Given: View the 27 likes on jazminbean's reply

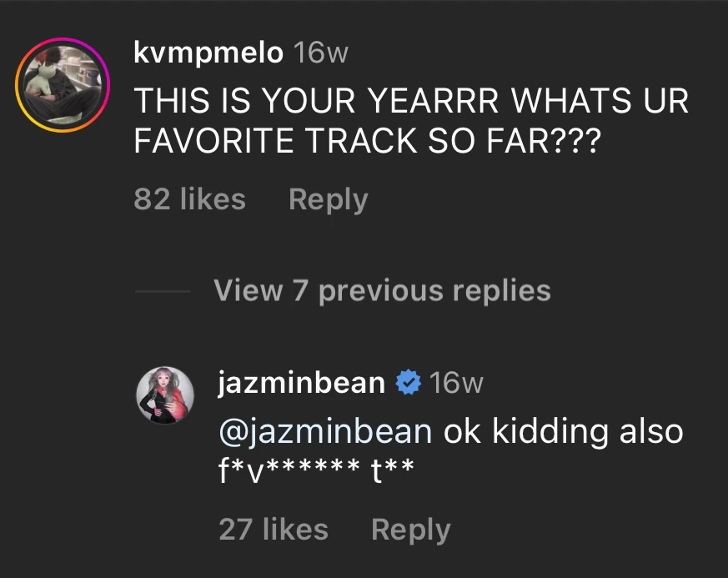Looking at the screenshot, I should [273, 530].
